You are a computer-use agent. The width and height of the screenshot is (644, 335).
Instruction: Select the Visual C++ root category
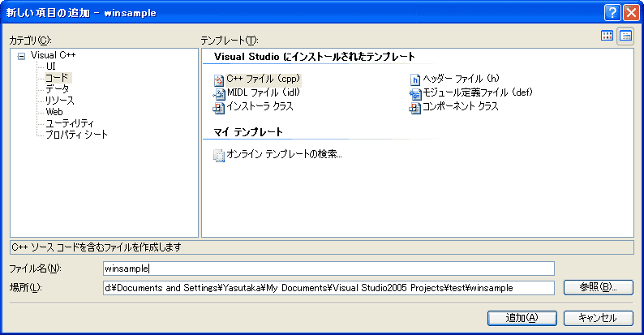tap(53, 55)
